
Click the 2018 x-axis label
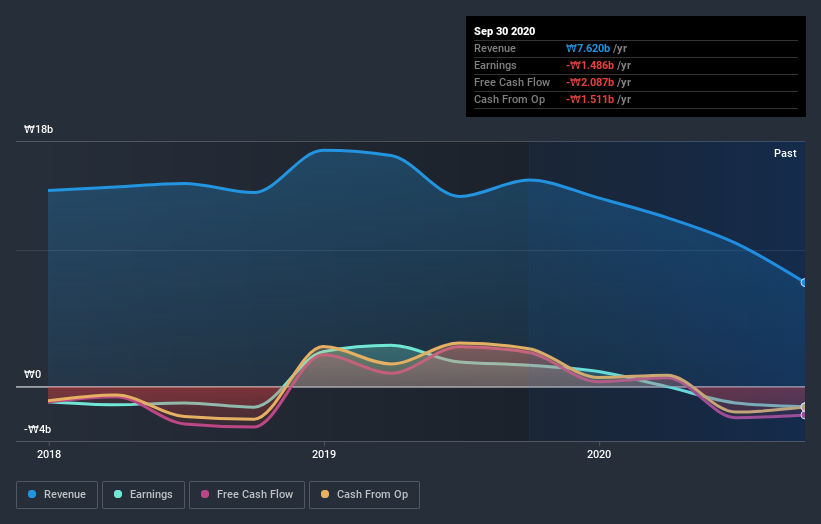coord(49,454)
